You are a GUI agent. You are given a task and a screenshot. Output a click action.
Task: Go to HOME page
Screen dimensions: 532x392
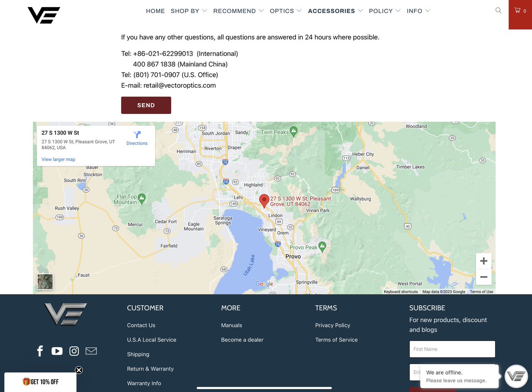click(x=155, y=11)
